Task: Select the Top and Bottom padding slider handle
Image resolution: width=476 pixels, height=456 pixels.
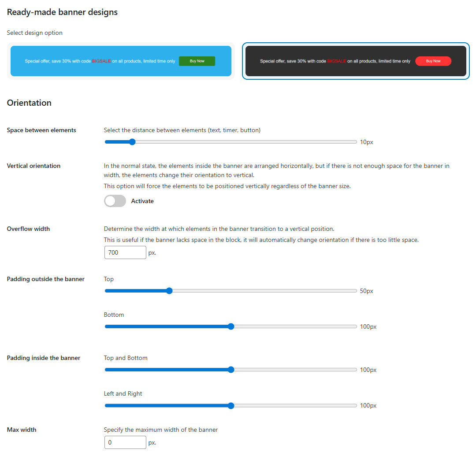Action: [231, 370]
